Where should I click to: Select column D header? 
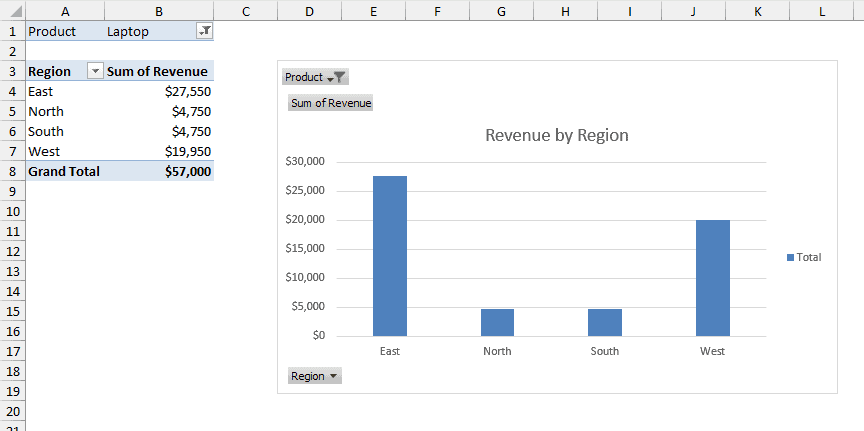tap(309, 11)
